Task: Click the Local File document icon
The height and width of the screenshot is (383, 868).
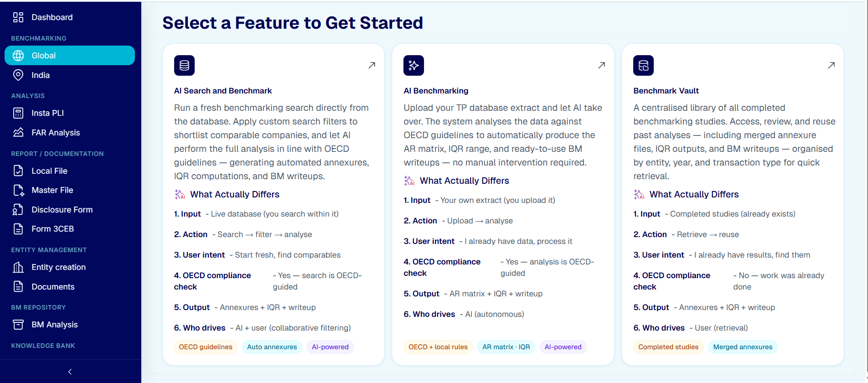Action: (18, 171)
